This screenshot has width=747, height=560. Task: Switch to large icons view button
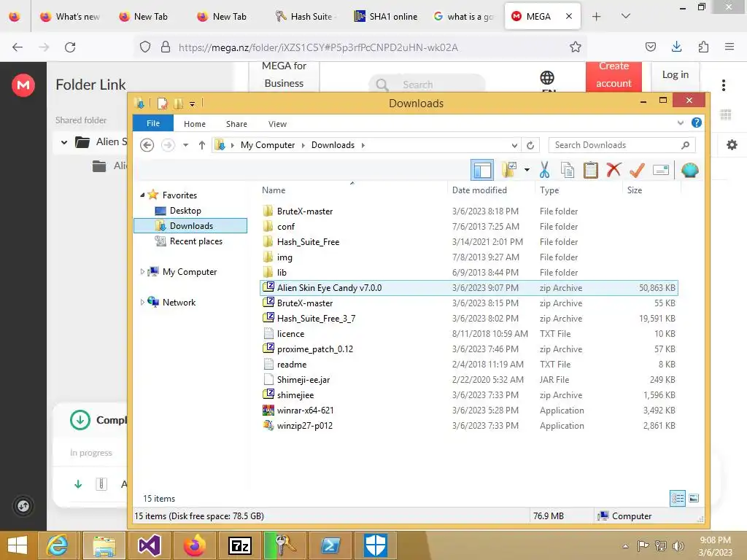click(x=694, y=499)
